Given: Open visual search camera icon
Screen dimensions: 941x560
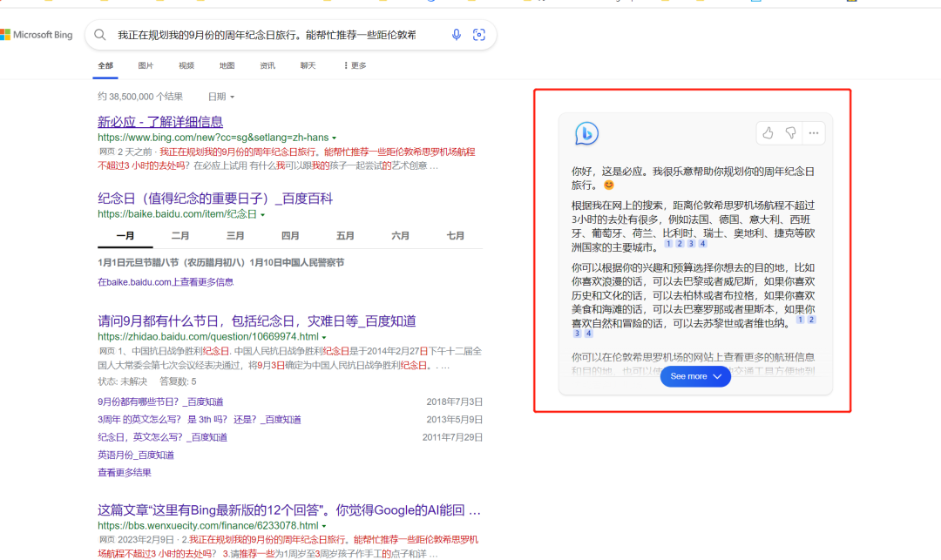Looking at the screenshot, I should (479, 35).
